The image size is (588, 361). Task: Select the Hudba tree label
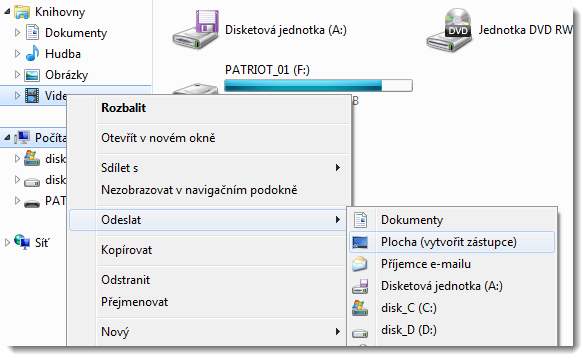[63, 54]
